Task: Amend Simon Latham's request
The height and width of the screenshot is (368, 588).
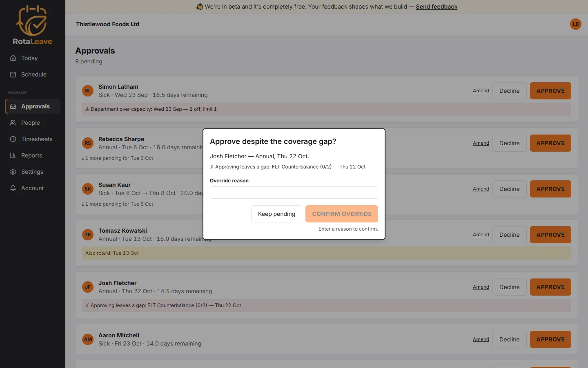Action: [481, 91]
